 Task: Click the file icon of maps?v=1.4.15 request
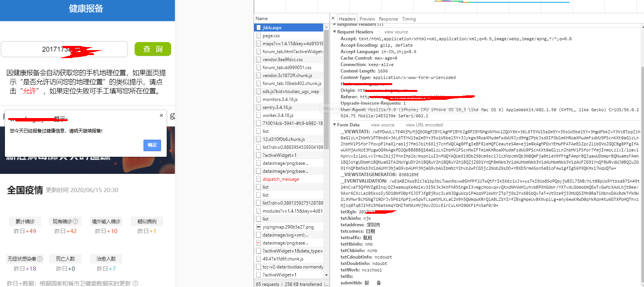click(x=259, y=44)
